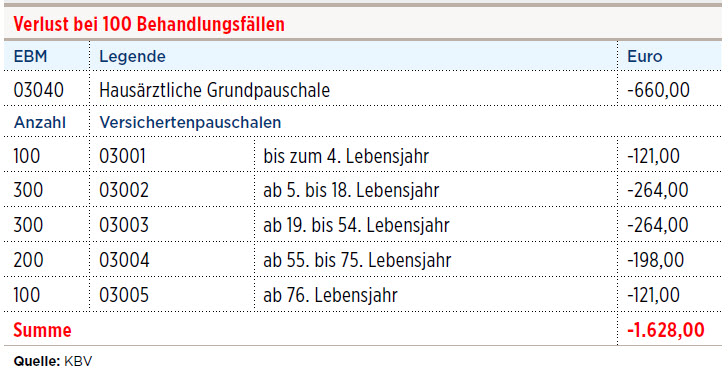Click the Euro column header
Screen dimensions: 728x378
(644, 56)
